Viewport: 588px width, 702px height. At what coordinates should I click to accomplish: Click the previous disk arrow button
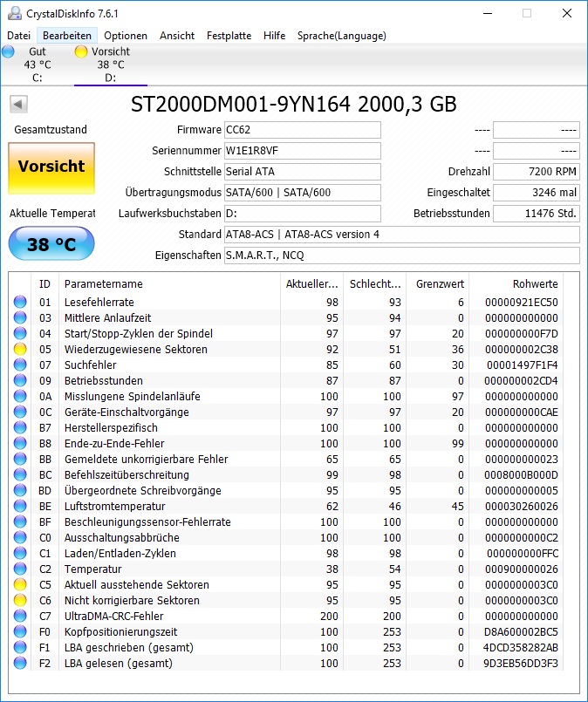[18, 105]
